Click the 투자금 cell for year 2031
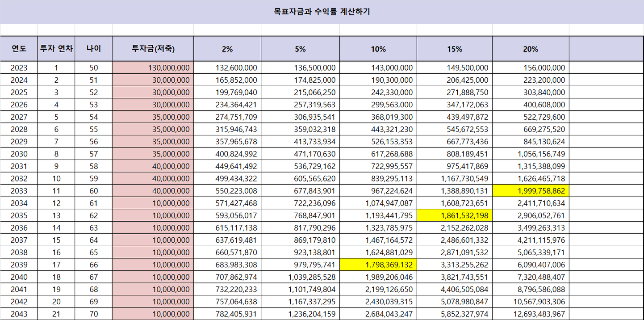 (153, 166)
